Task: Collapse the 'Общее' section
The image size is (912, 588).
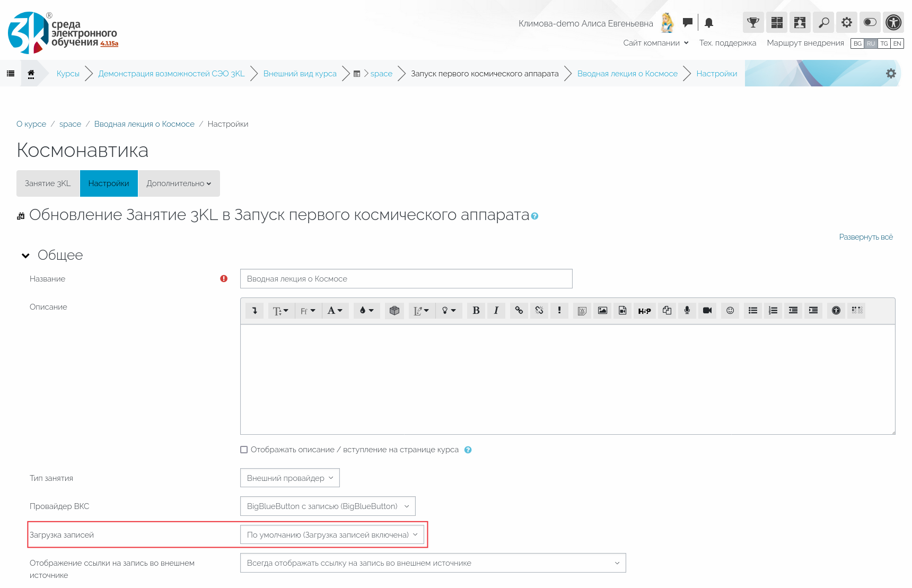Action: (25, 256)
